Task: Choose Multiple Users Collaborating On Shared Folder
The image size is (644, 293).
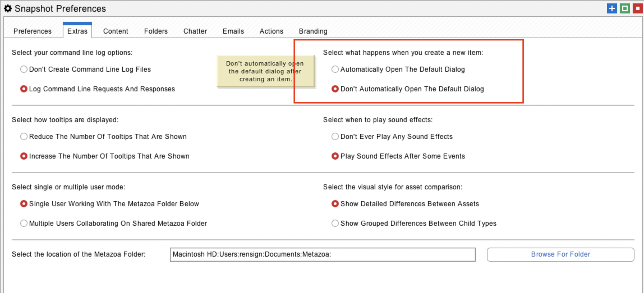Action: point(24,223)
